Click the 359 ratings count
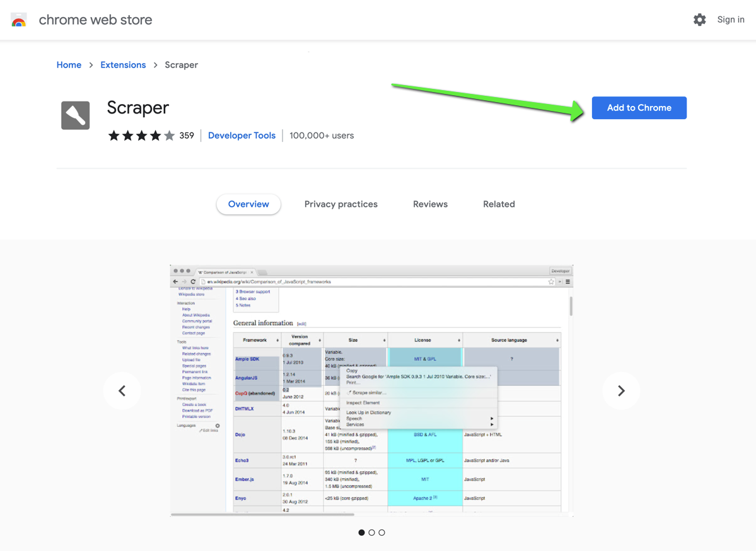The image size is (756, 551). [187, 136]
